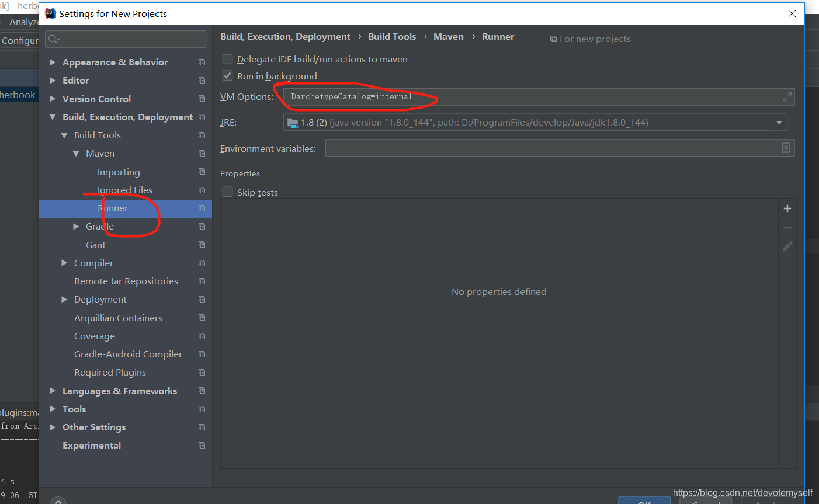Open Gradle-Android Compiler settings
The width and height of the screenshot is (819, 504).
(x=128, y=354)
